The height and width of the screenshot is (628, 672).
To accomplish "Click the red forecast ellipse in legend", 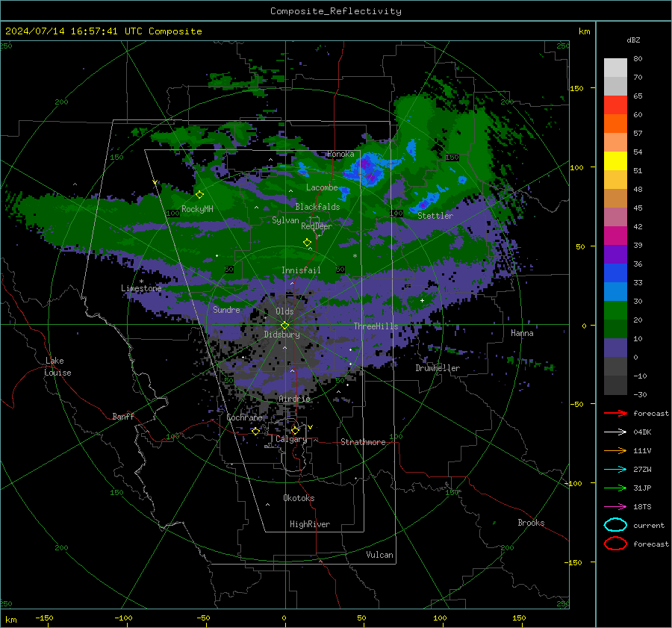I will click(x=615, y=544).
